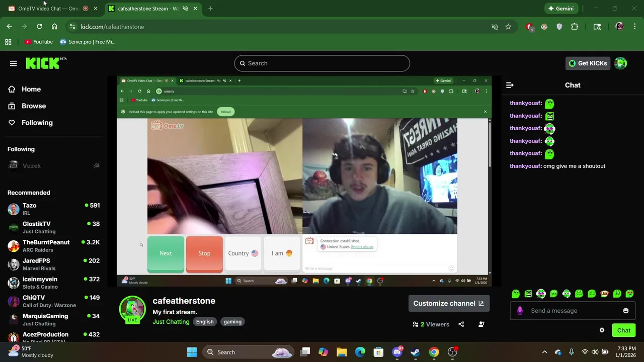Reload the Kick page

tap(39, 27)
